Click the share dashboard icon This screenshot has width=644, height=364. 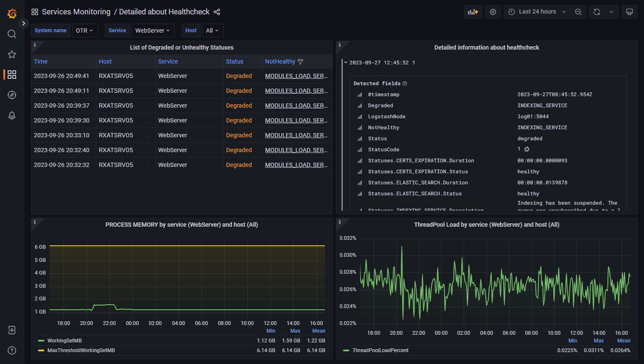click(217, 12)
